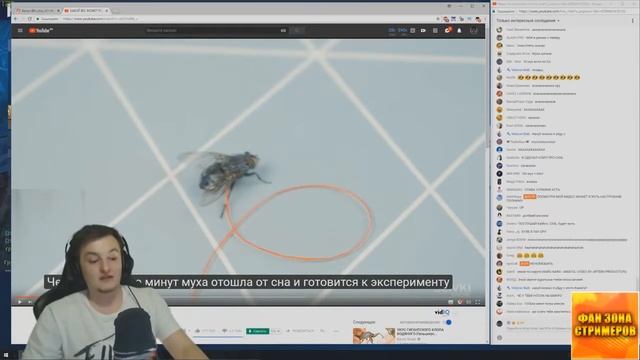This screenshot has width=640, height=360.
Task: Open the YouTube apps grid icon
Action: click(435, 31)
